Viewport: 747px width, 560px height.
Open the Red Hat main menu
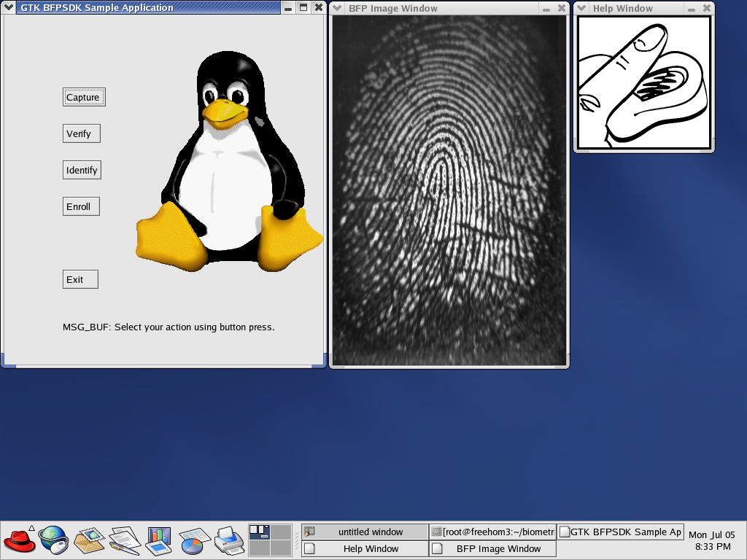click(20, 540)
